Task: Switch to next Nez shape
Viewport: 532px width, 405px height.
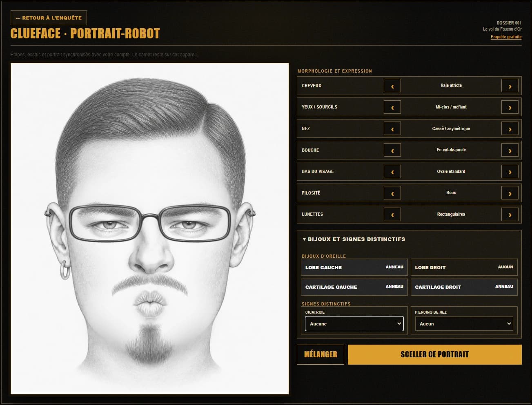Action: click(510, 128)
